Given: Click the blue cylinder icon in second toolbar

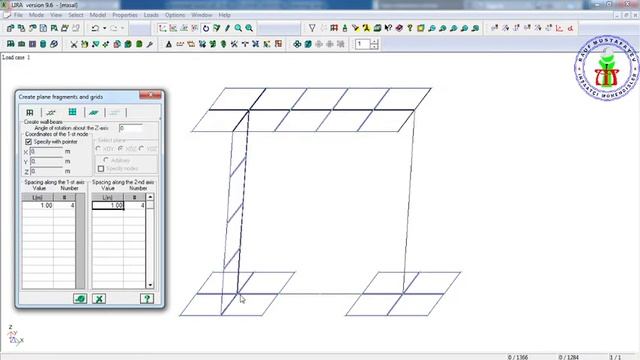Looking at the screenshot, I should [x=43, y=44].
